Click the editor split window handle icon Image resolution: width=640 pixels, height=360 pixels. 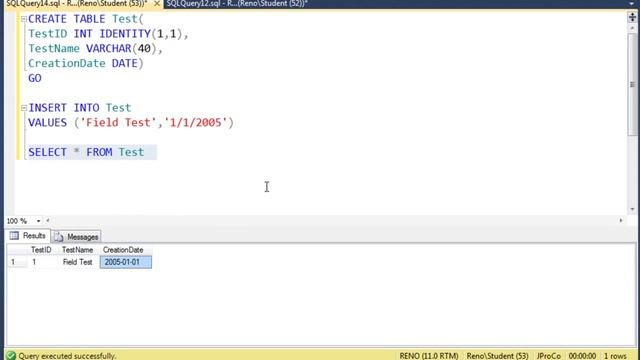pyautogui.click(x=632, y=17)
